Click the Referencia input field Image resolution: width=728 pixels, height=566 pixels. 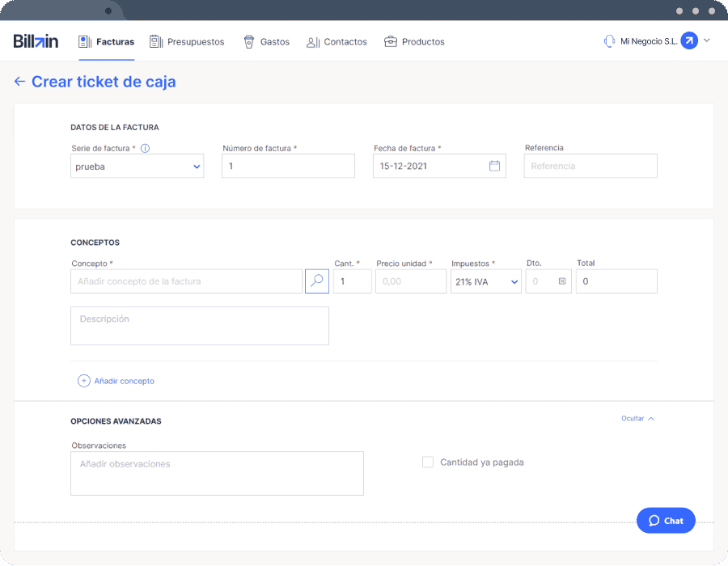(590, 166)
